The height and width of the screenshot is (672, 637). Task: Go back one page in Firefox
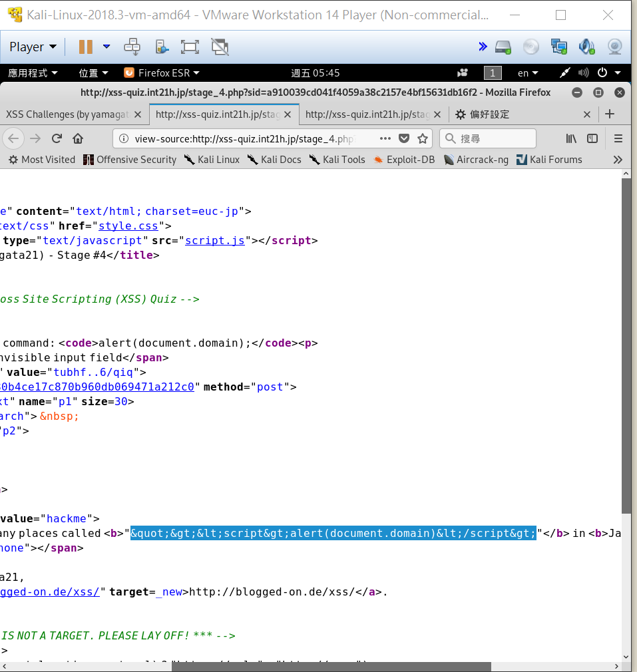(13, 138)
